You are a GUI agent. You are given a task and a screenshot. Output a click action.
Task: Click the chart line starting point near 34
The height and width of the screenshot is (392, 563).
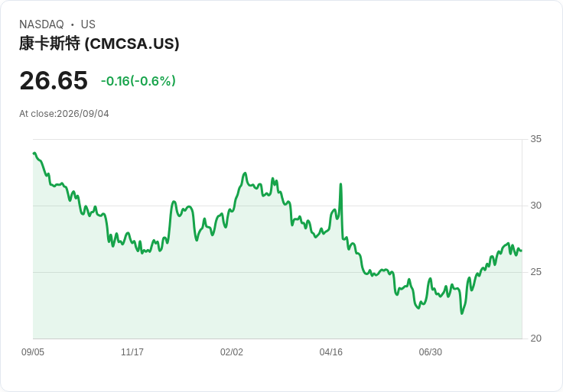34,153
